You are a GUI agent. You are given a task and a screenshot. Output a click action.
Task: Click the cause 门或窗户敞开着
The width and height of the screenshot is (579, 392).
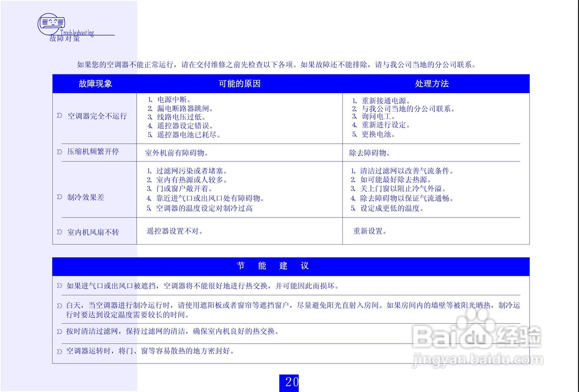click(x=180, y=189)
